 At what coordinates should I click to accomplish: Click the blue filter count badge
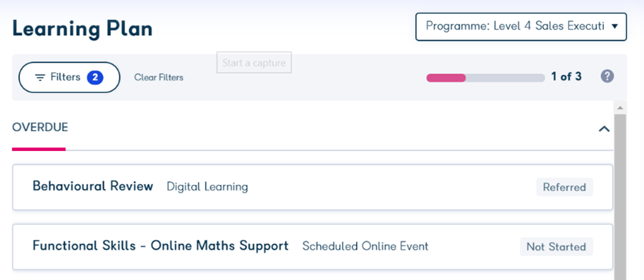tap(95, 77)
